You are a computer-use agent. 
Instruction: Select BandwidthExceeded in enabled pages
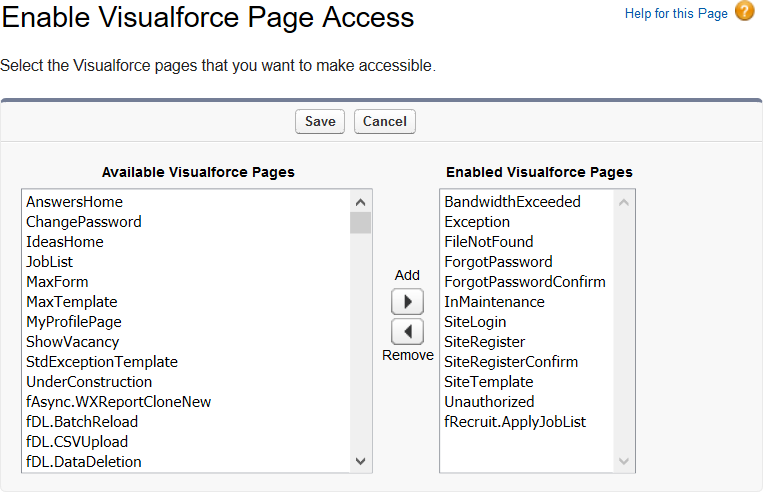[512, 202]
